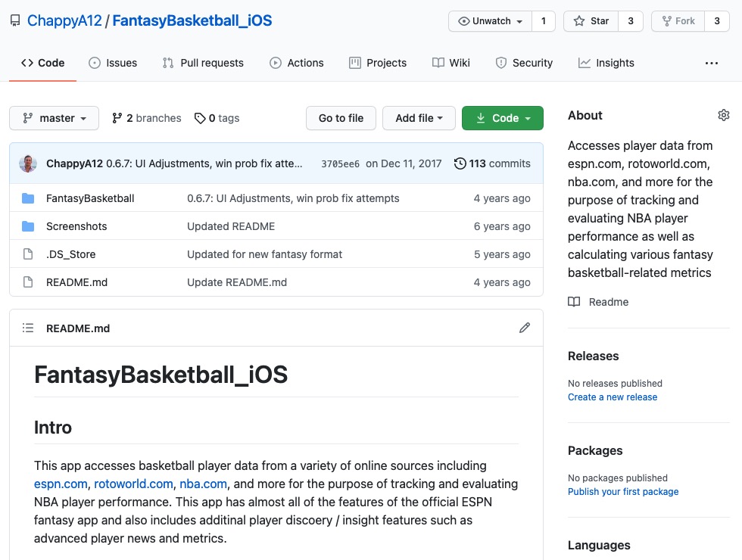
Task: Click the Readme book icon in About
Action: coord(576,302)
